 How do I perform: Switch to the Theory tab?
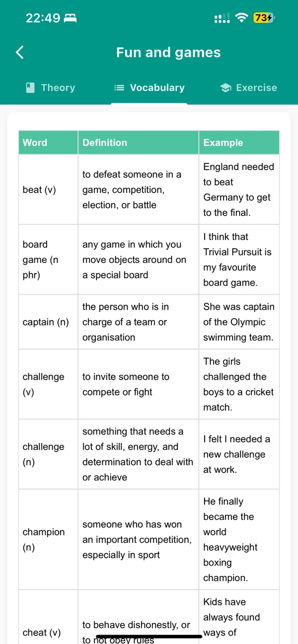51,88
